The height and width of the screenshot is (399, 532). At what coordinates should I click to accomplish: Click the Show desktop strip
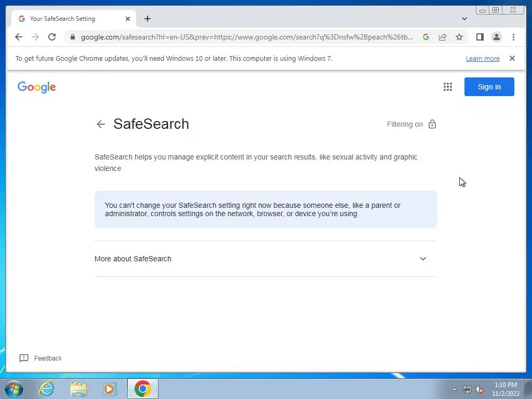coord(528,389)
